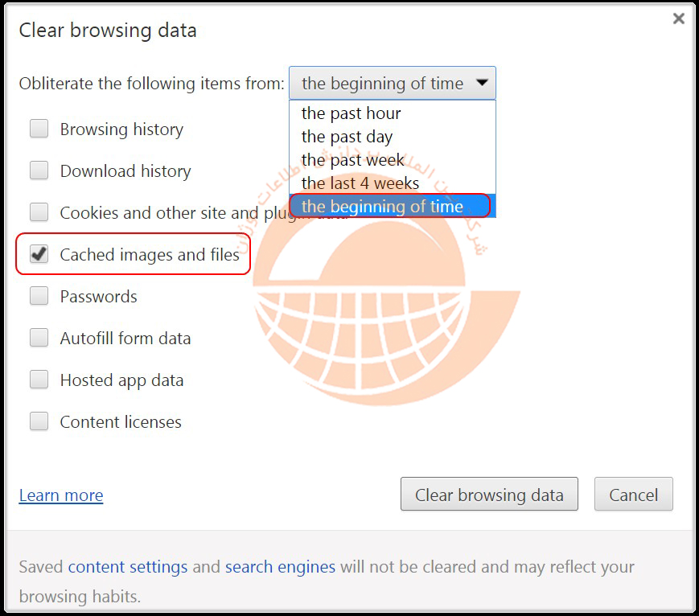Choose "the past day" from the list
Screen dimensions: 699x616
[x=347, y=137]
